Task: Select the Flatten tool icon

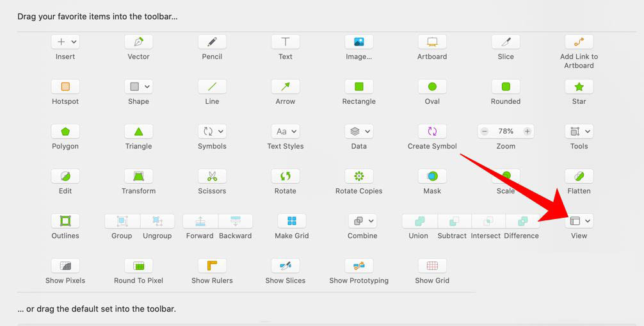Action: point(579,176)
